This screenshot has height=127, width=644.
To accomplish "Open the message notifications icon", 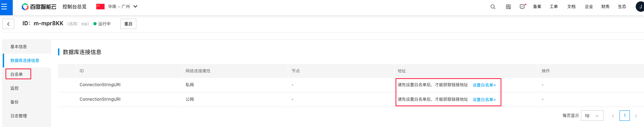I will pos(523,7).
